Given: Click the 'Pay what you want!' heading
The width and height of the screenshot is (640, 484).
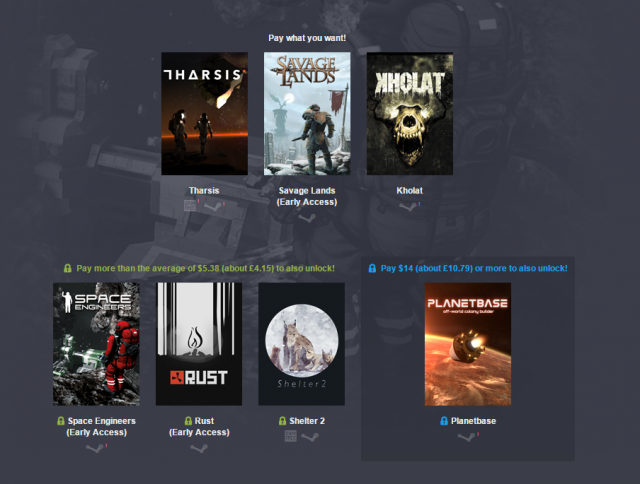Looking at the screenshot, I should click(307, 38).
